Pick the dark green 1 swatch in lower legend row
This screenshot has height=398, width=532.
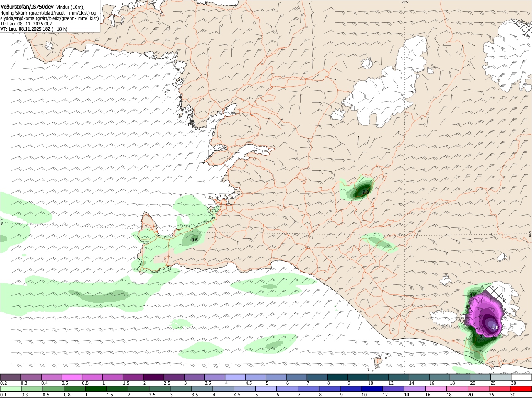(x=96, y=389)
